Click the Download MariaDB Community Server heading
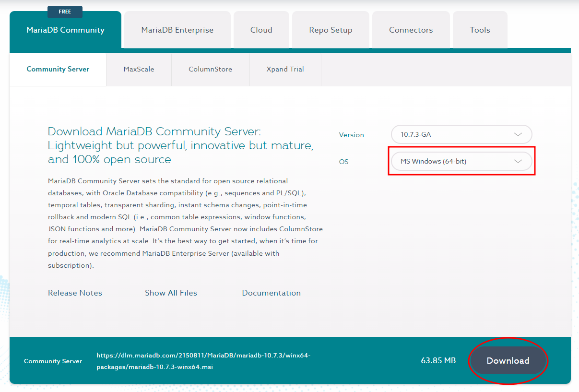 click(181, 145)
